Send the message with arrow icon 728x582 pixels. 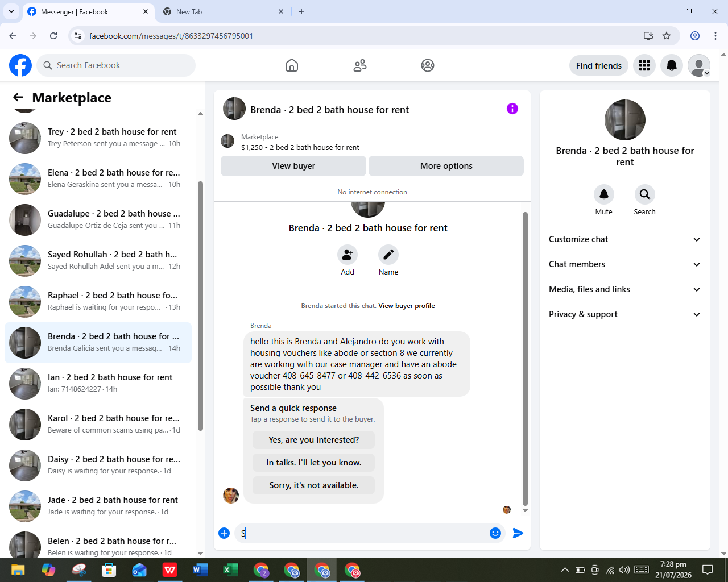tap(518, 533)
